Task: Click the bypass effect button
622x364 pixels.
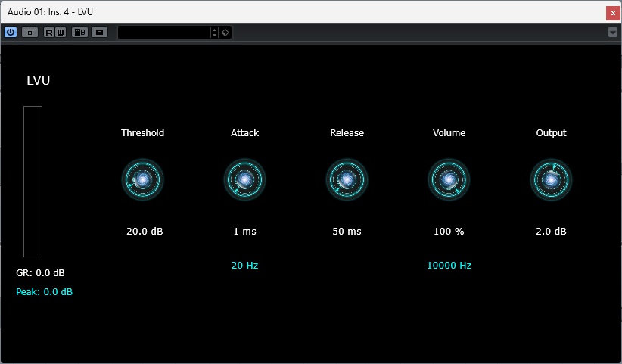Action: click(30, 32)
